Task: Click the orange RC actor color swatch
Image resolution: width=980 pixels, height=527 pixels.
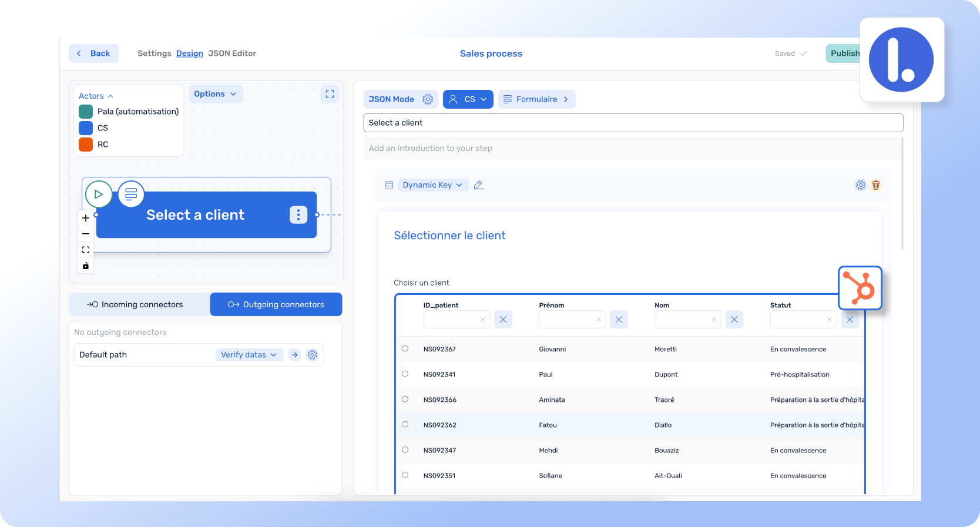Action: 86,145
